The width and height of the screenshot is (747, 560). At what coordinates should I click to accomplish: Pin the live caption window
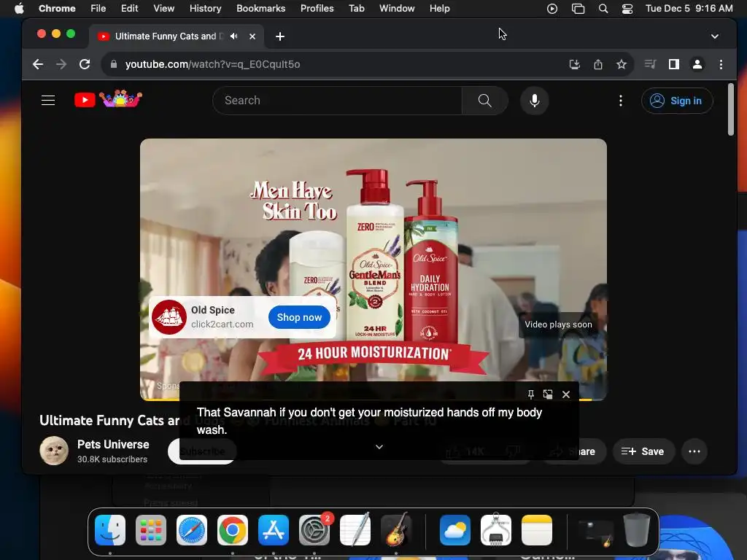531,394
